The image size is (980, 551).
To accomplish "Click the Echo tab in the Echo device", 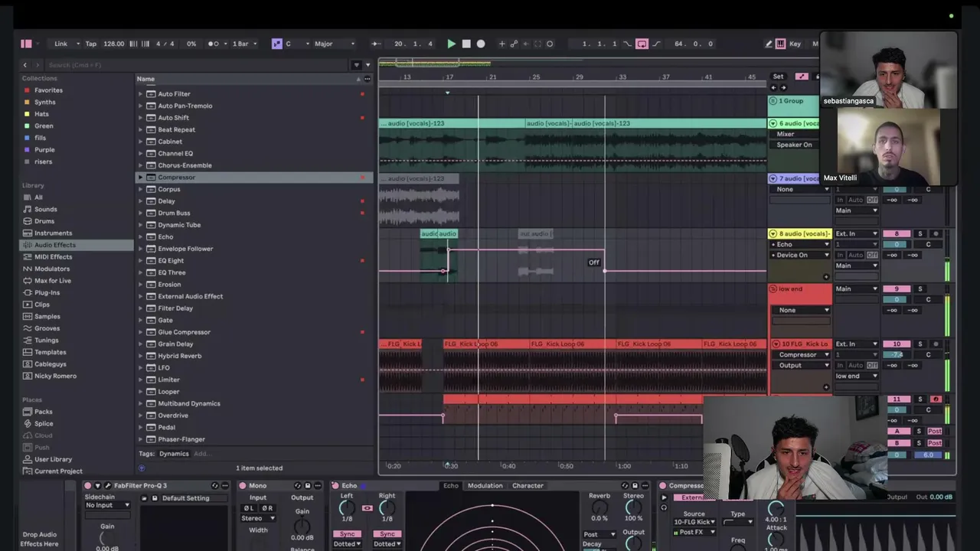I will pos(450,486).
